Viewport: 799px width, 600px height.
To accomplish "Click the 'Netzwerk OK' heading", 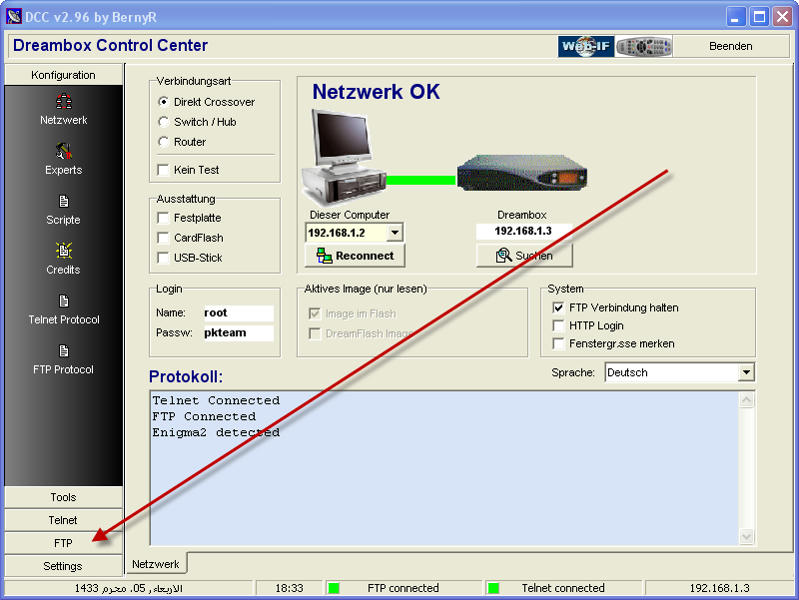I will click(x=376, y=92).
